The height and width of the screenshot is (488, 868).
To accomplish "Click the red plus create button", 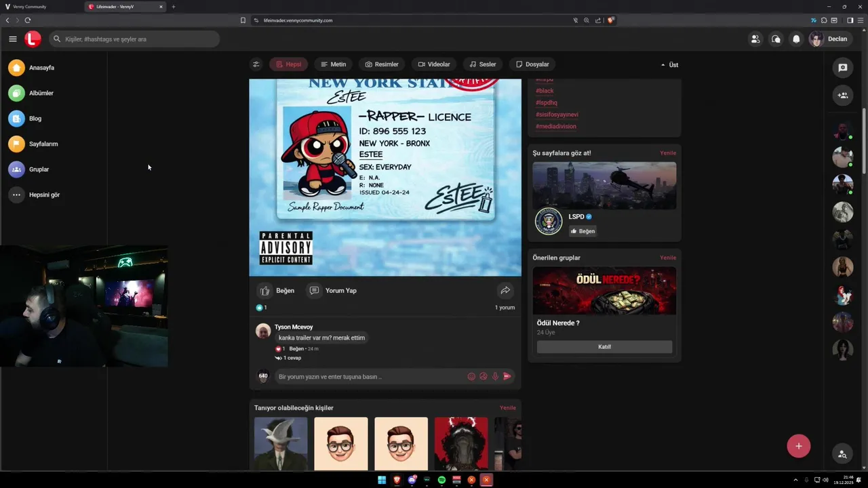I will (x=799, y=446).
